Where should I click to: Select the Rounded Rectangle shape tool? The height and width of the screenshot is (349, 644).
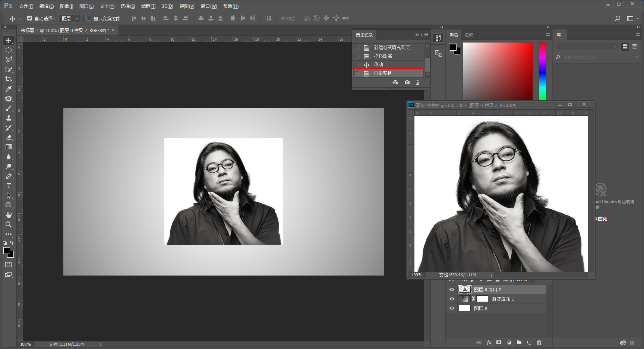pos(9,205)
